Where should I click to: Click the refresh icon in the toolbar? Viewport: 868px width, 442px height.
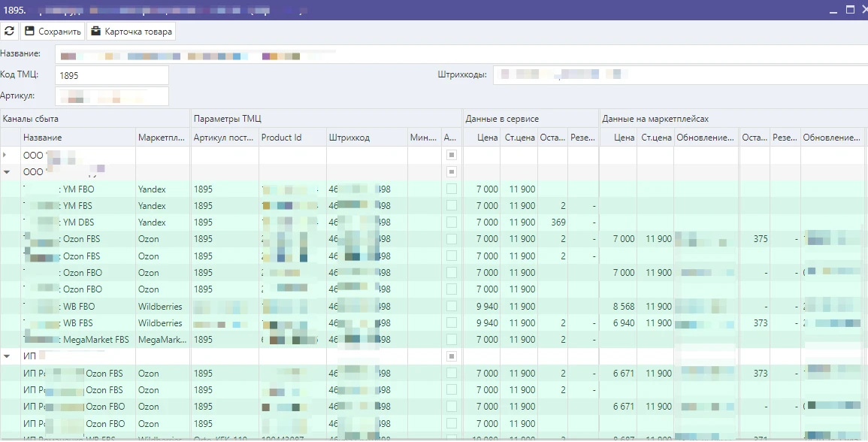(x=9, y=32)
